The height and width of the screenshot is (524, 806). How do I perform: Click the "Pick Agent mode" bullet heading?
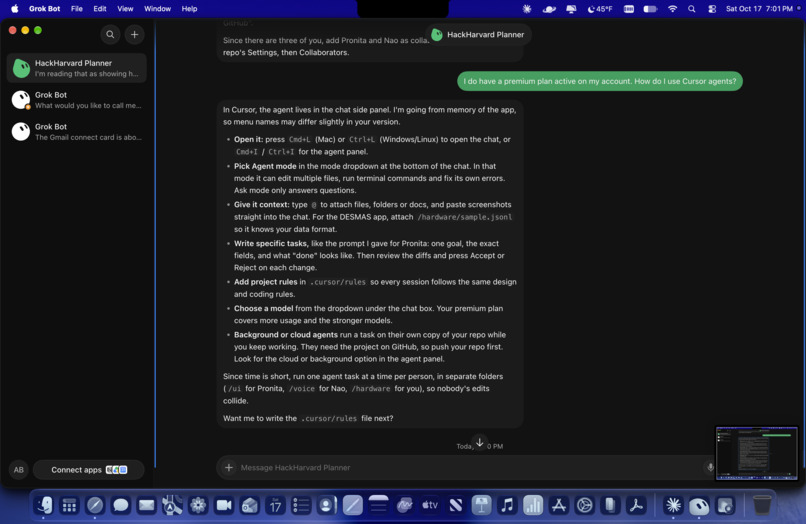coord(265,166)
